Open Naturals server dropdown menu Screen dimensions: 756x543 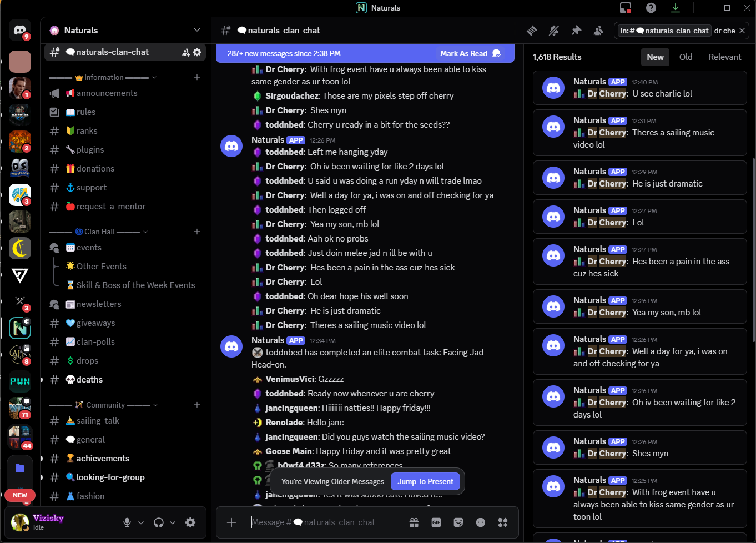196,30
